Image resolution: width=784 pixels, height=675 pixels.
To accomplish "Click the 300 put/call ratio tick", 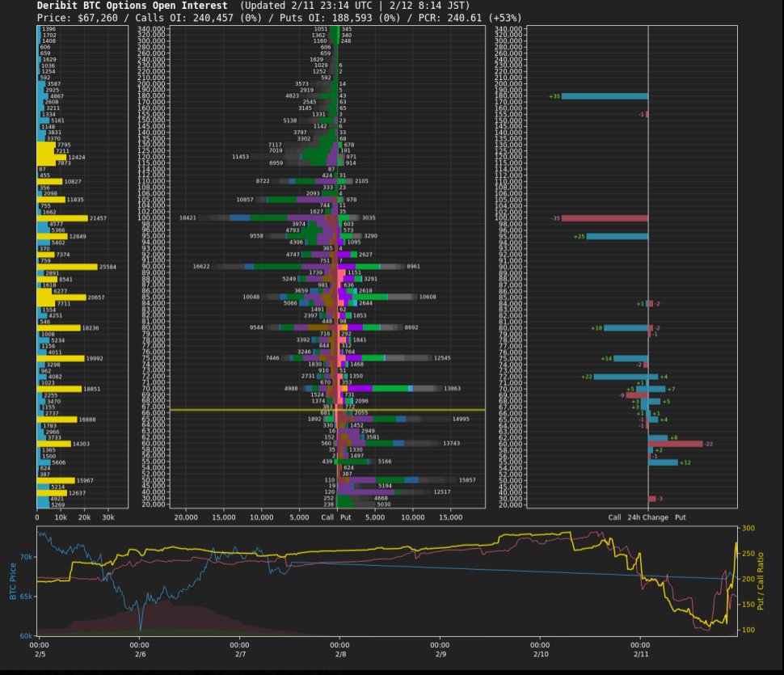I will coord(748,528).
